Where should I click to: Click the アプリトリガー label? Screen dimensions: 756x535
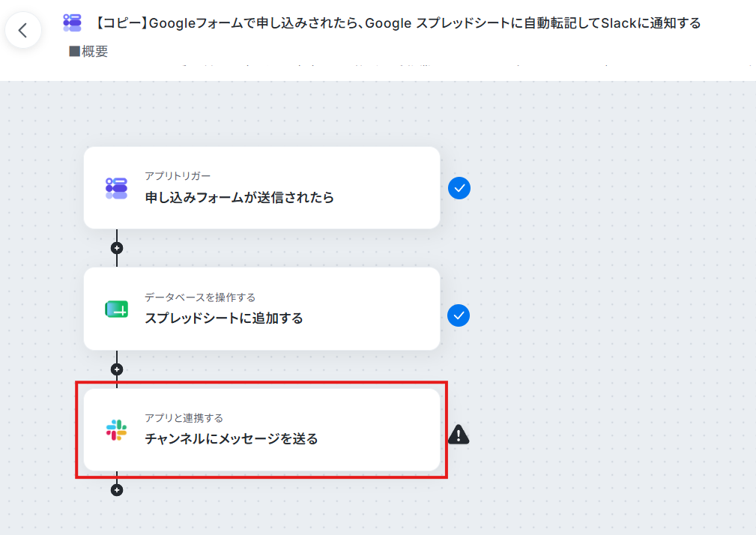178,176
